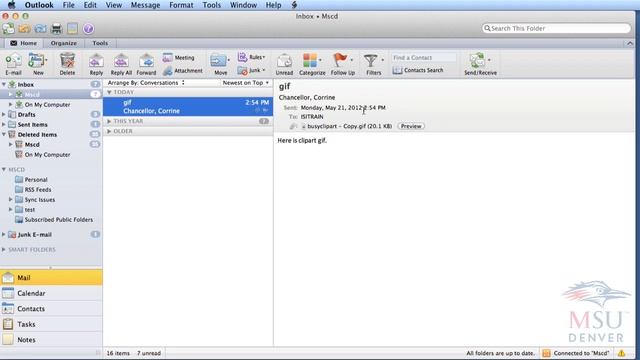This screenshot has width=640, height=360.
Task: Switch to Notes view
Action: (x=51, y=340)
